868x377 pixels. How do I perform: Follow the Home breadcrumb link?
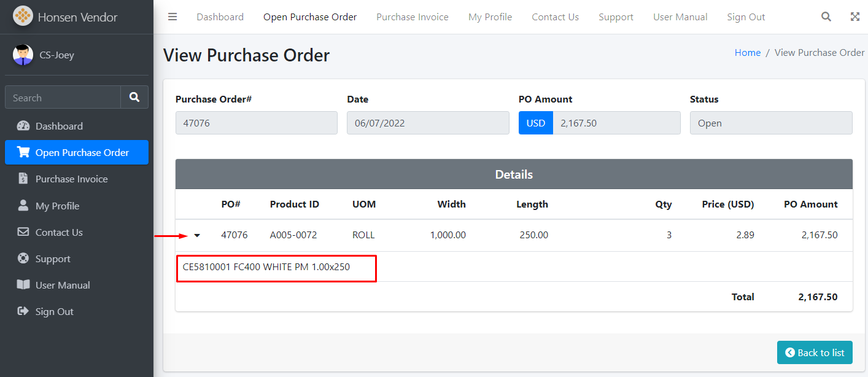(x=748, y=53)
